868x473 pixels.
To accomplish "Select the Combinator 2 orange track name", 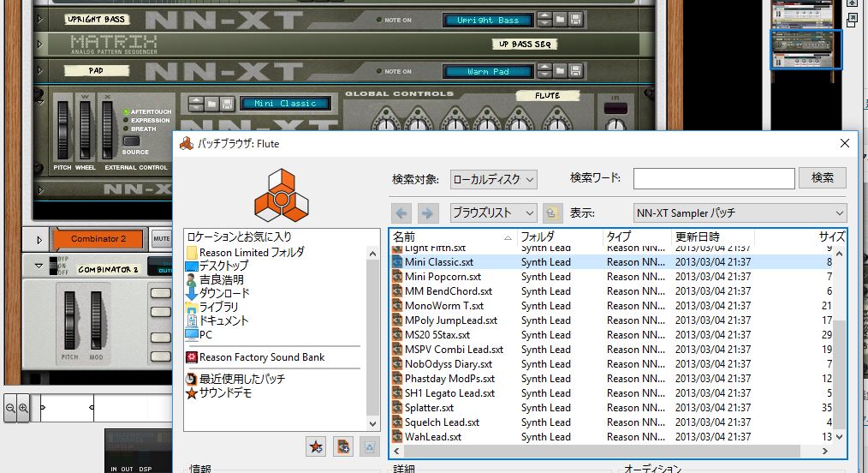I will click(98, 239).
